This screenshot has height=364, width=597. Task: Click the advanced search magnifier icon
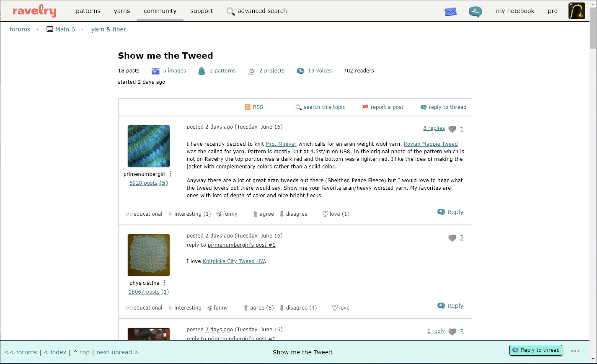[x=230, y=11]
